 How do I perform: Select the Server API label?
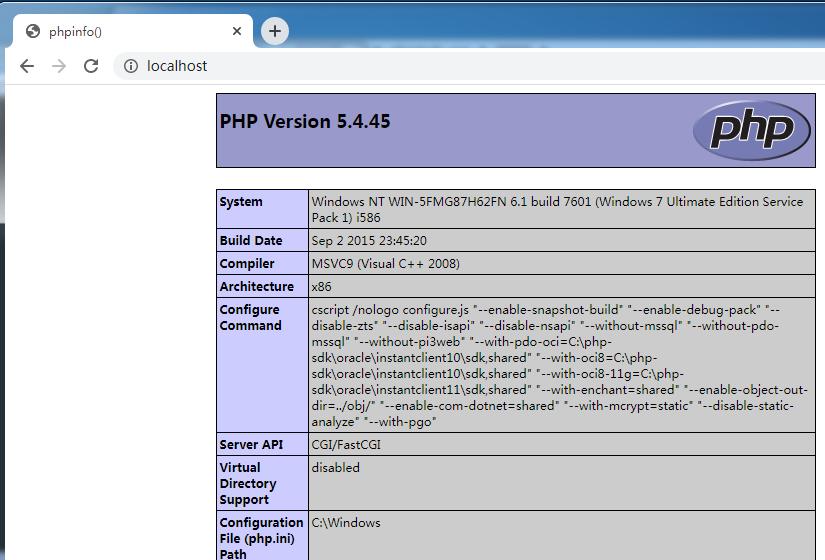point(251,445)
